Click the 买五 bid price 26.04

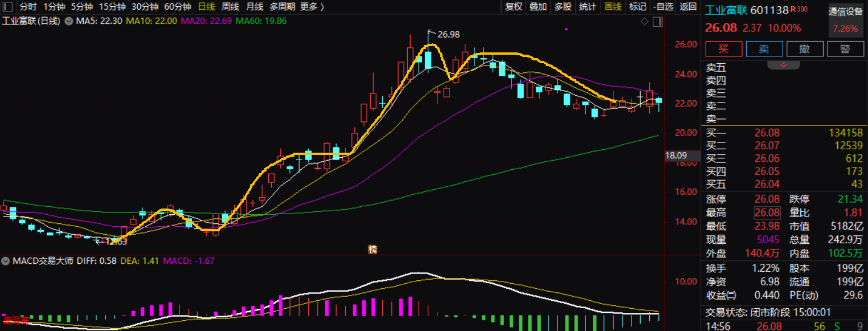767,185
